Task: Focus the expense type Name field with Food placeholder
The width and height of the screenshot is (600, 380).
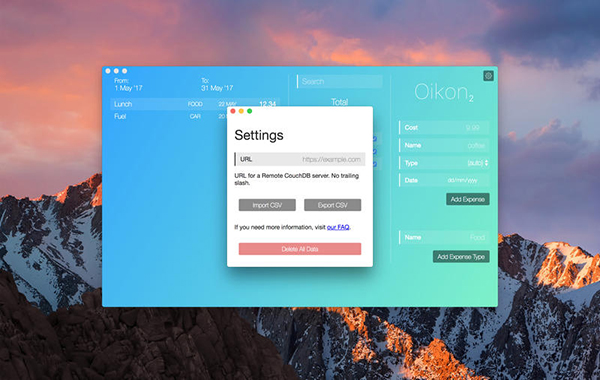Action: (x=444, y=237)
